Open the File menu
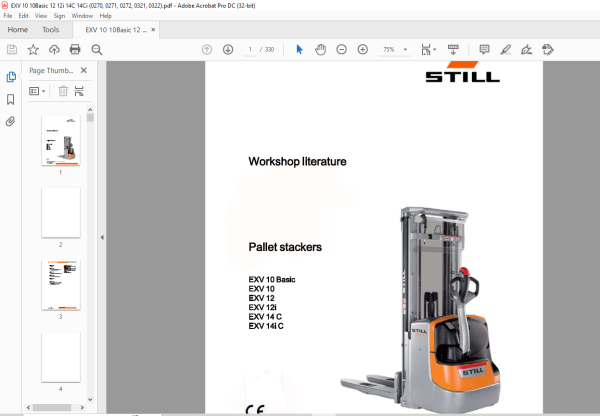 coord(8,16)
